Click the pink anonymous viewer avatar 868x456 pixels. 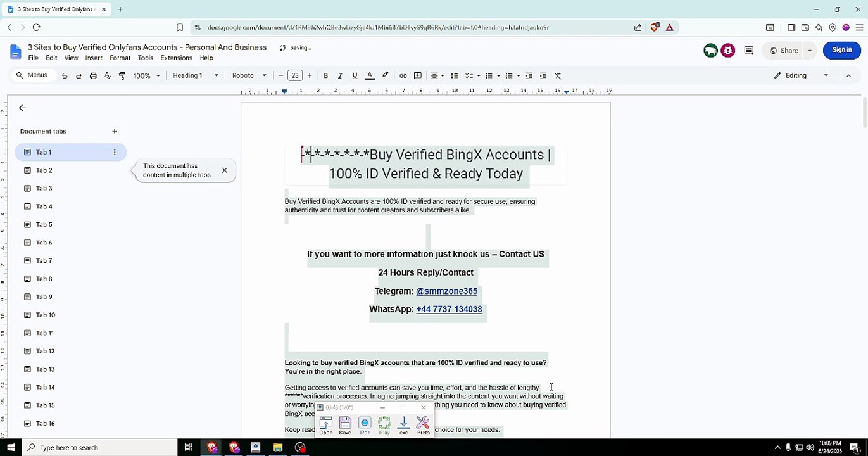pyautogui.click(x=727, y=51)
